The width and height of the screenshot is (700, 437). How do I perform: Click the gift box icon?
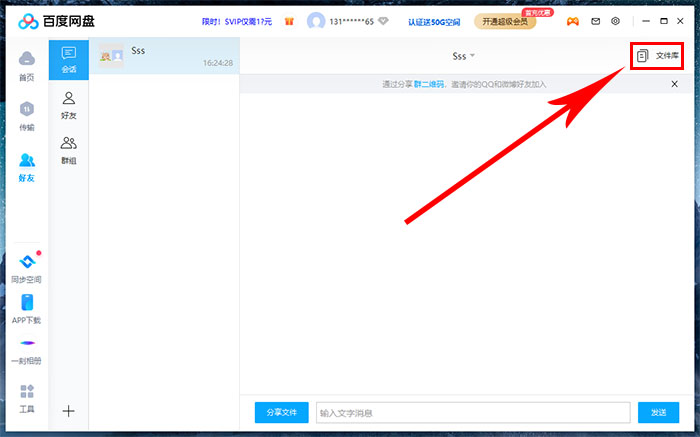click(289, 21)
